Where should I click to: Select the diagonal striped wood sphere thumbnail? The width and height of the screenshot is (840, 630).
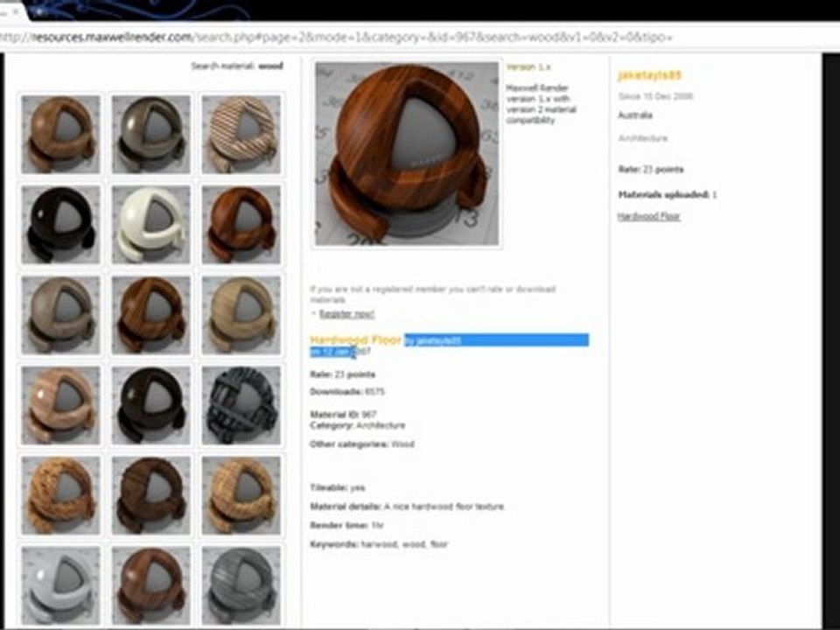[241, 134]
